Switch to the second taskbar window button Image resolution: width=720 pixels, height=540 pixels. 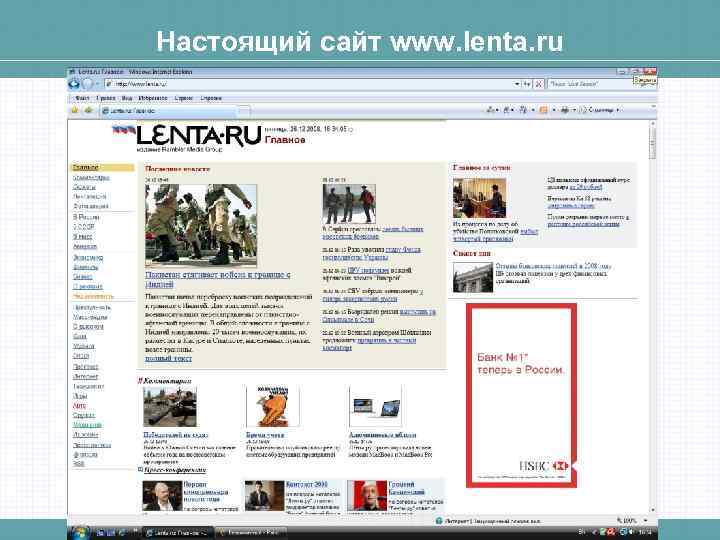(251, 533)
